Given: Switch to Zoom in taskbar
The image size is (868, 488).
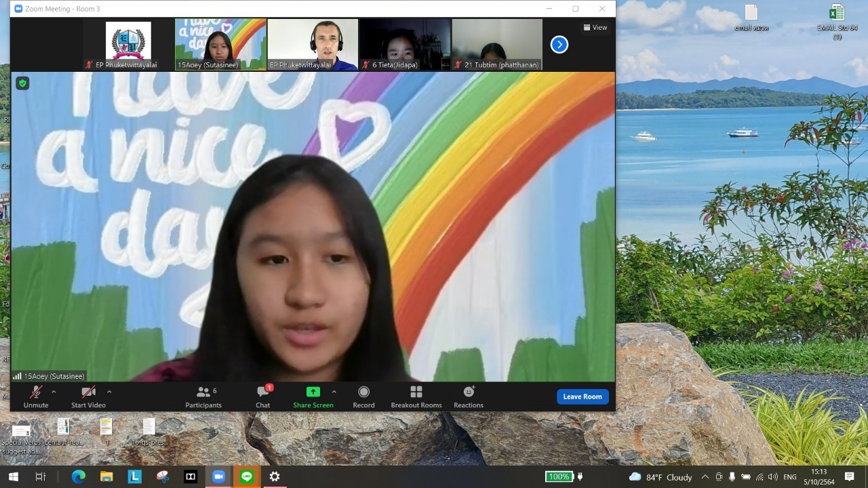Looking at the screenshot, I should [x=218, y=476].
